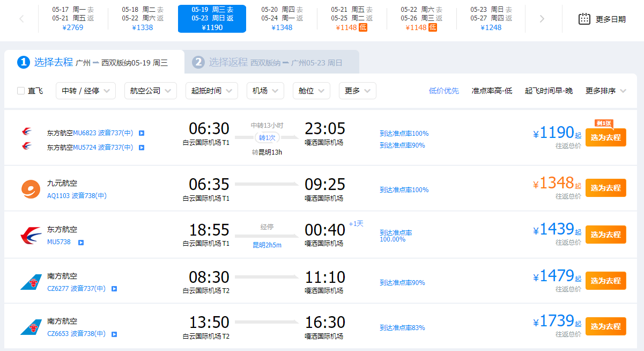Click play icon beside MU5738 flight
Viewport: 644px width, 351px height.
coord(81,242)
